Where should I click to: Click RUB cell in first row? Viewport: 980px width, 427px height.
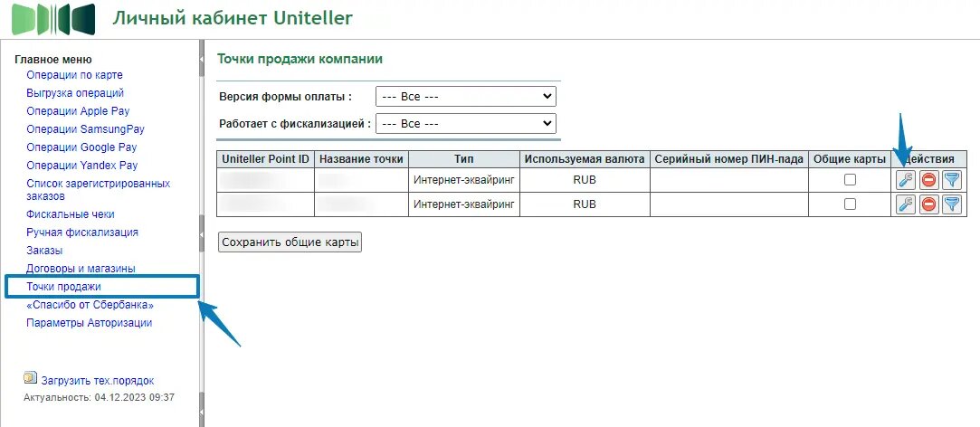click(585, 180)
